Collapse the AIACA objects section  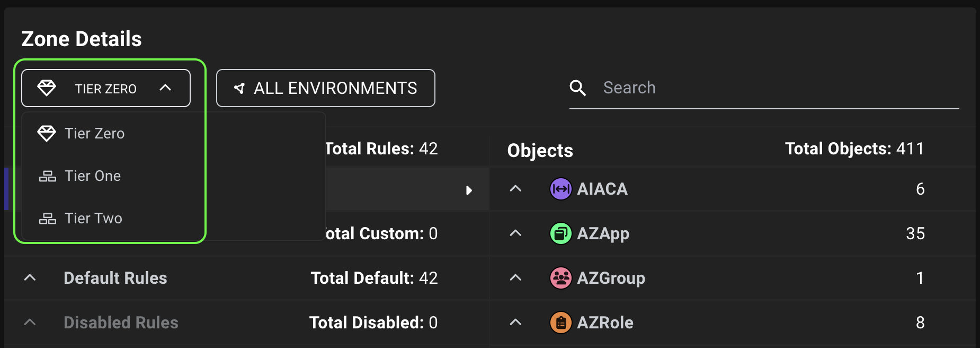pos(514,189)
